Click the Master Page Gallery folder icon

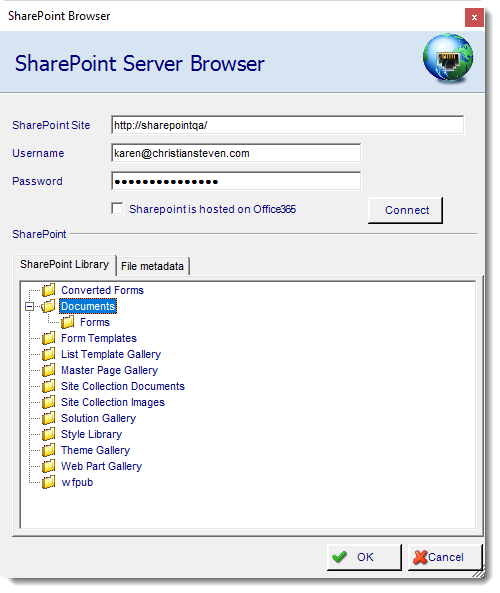pyautogui.click(x=48, y=370)
